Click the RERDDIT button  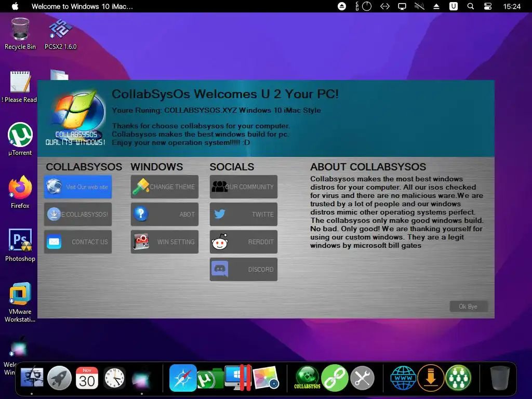coord(244,242)
